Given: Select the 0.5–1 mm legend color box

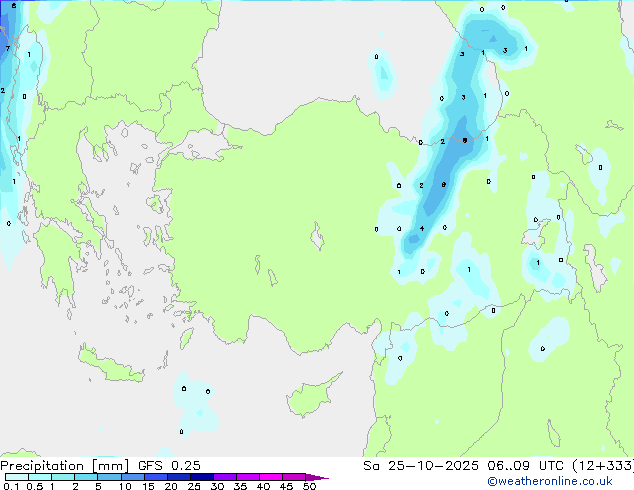Looking at the screenshot, I should [x=40, y=477].
